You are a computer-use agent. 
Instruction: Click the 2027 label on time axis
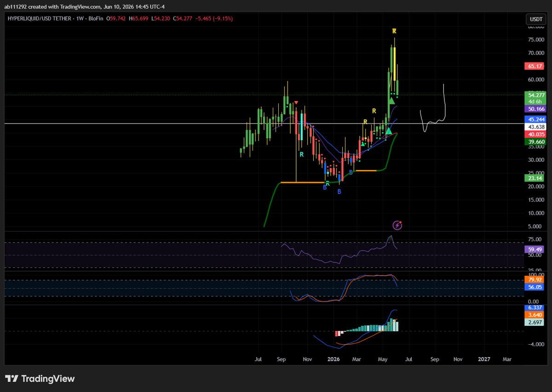click(484, 358)
